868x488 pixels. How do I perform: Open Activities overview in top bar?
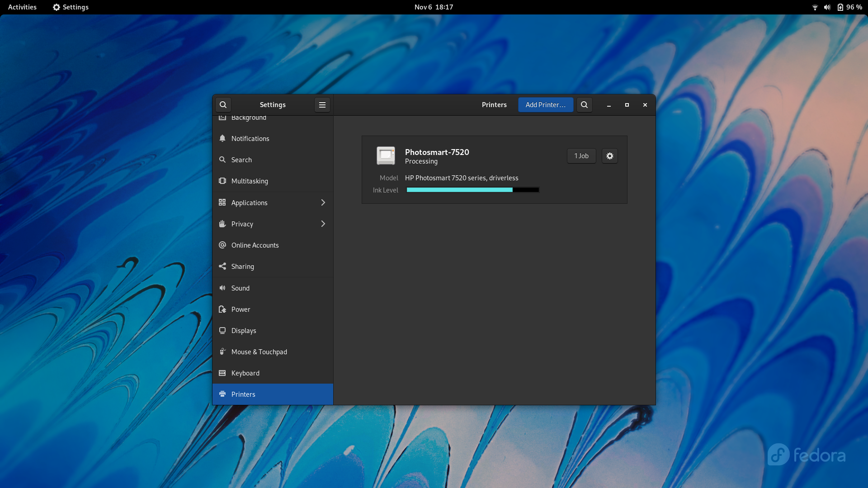pyautogui.click(x=22, y=7)
